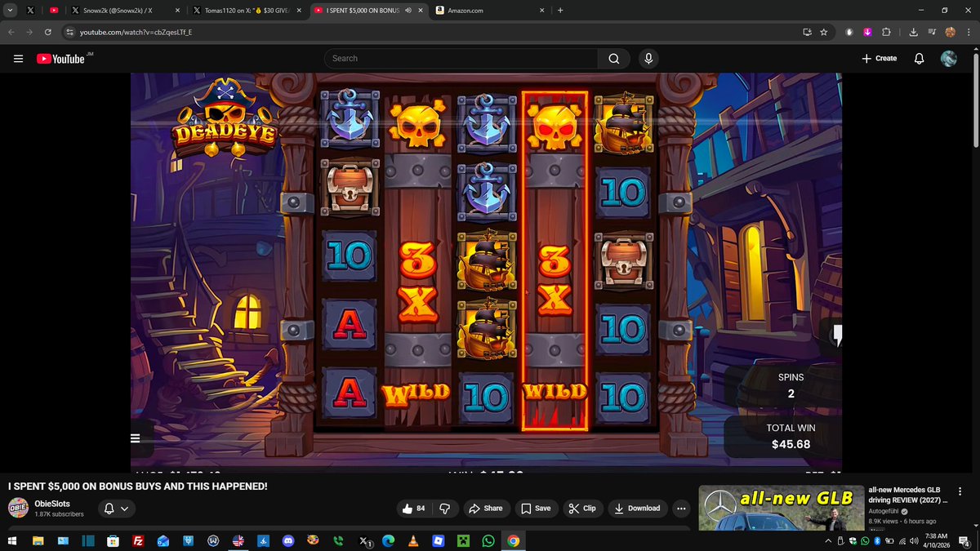This screenshot has width=980, height=551.
Task: Focus the YouTube search field
Action: point(461,59)
